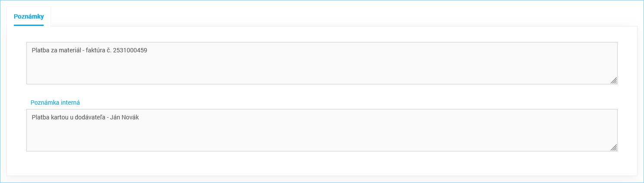Grab the top note's resize grip
This screenshot has width=644, height=183.
point(614,80)
